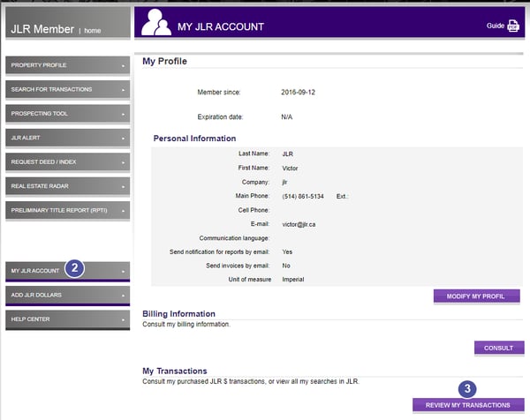Click the MY JLR ACCOUNT header title
This screenshot has width=530, height=420.
[x=221, y=26]
